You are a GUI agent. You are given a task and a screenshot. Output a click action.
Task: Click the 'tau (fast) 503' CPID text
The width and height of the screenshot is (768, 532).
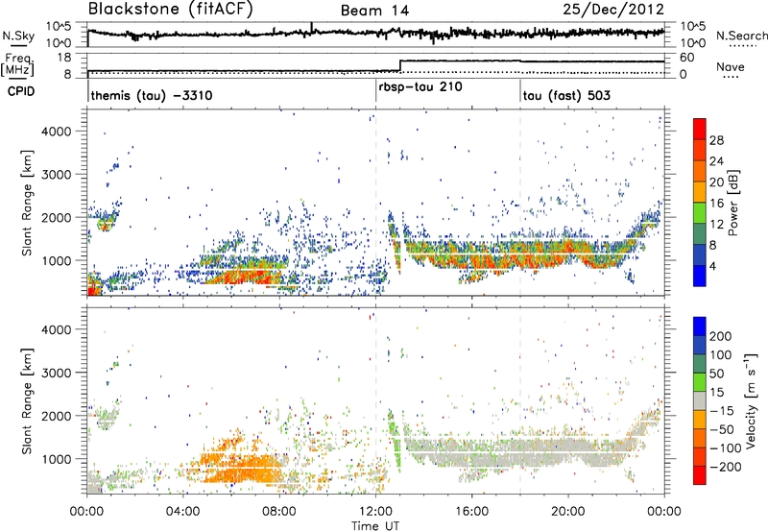coord(566,95)
